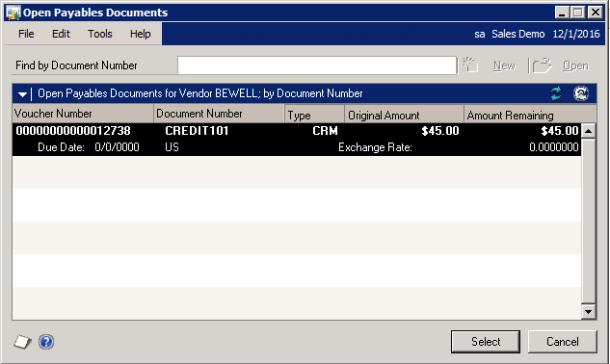610x364 pixels.
Task: Sort by Original Amount column header
Action: 404,114
